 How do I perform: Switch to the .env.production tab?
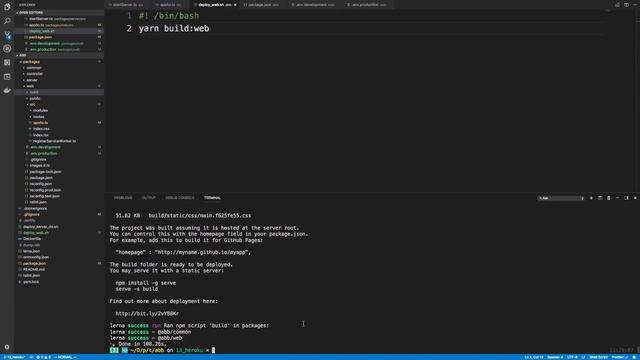(367, 5)
